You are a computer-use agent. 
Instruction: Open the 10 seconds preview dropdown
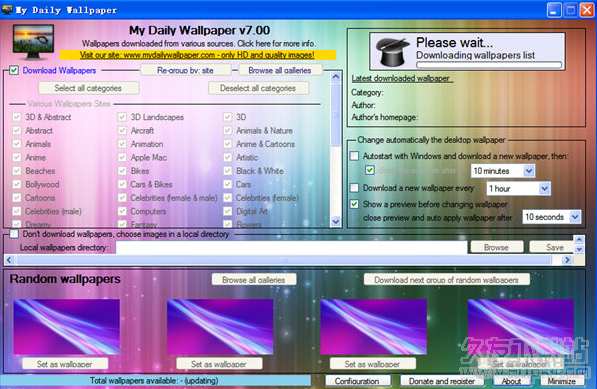pos(552,217)
